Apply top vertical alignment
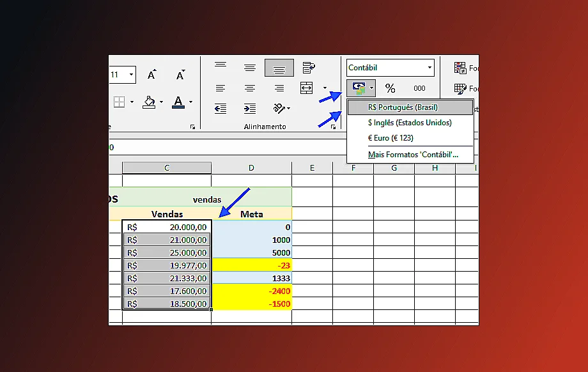 220,66
